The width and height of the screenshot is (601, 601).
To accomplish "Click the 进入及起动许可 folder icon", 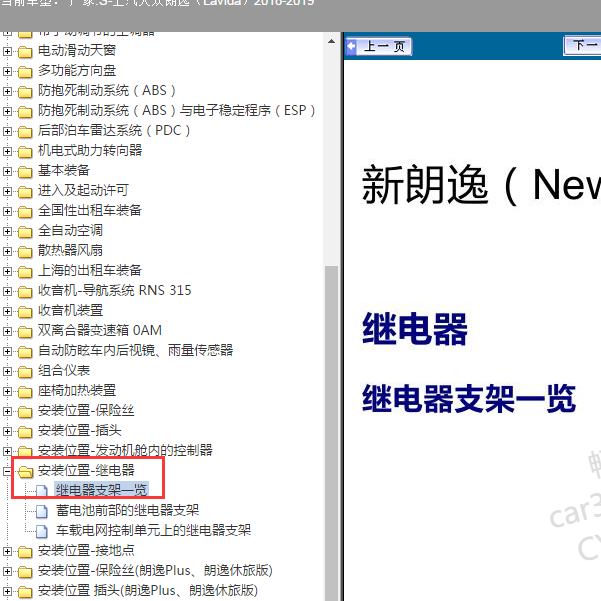I will pos(25,191).
